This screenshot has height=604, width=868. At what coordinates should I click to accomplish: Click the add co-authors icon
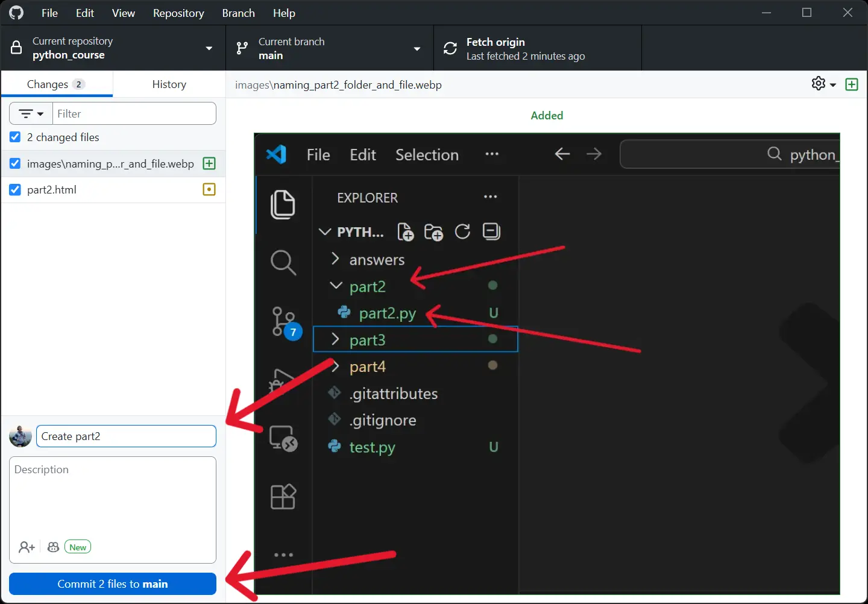pyautogui.click(x=27, y=547)
